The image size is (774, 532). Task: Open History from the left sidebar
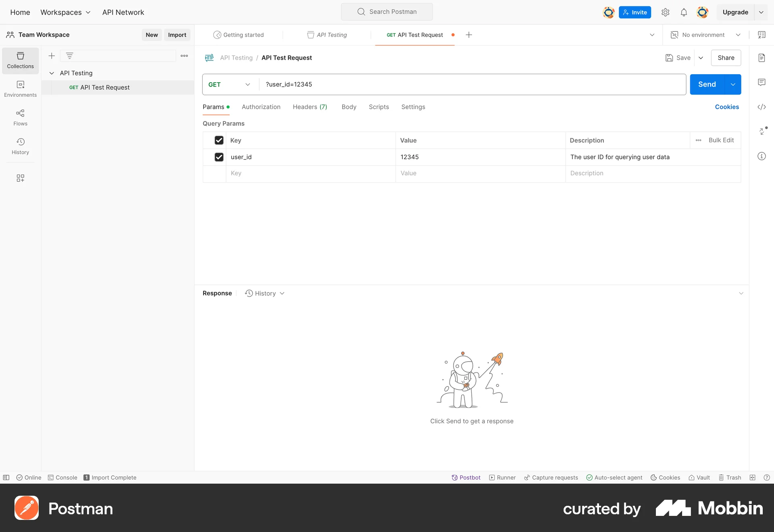pos(20,146)
